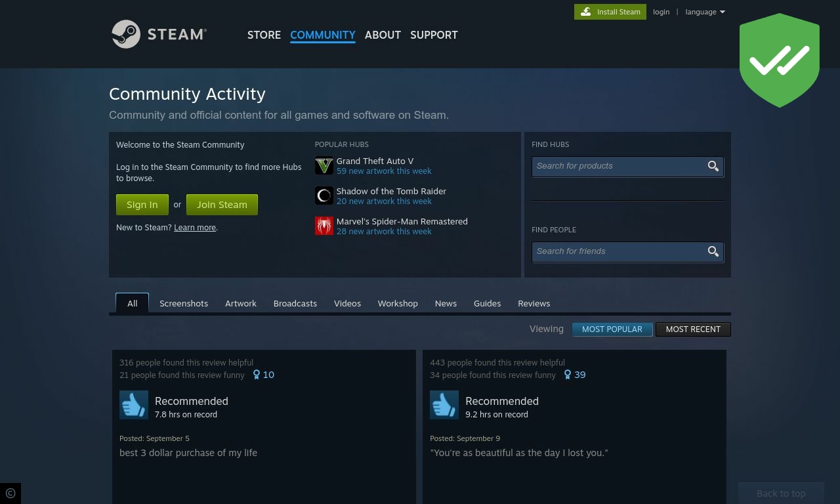Click the green shield checkmark icon
This screenshot has height=504, width=840.
tap(780, 60)
